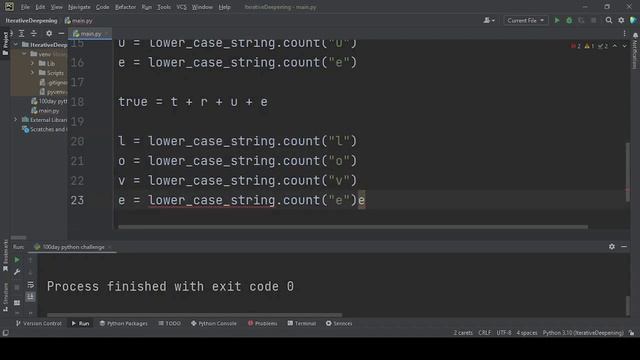
Task: Click main.py breadcrumb in navigation bar
Action: pyautogui.click(x=79, y=20)
